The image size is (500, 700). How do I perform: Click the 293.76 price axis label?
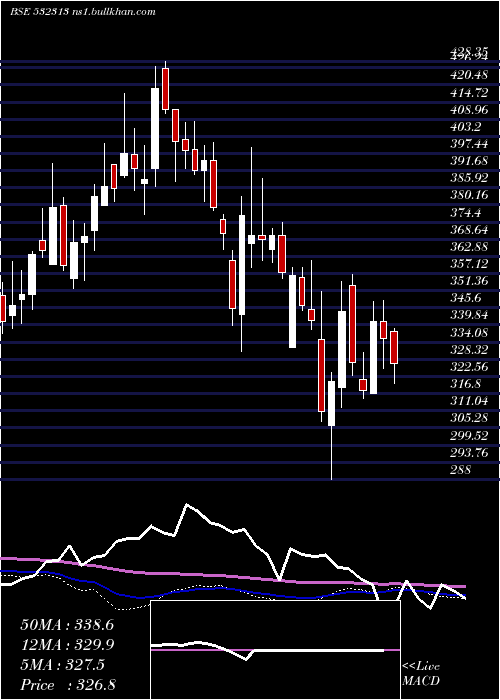coord(468,453)
